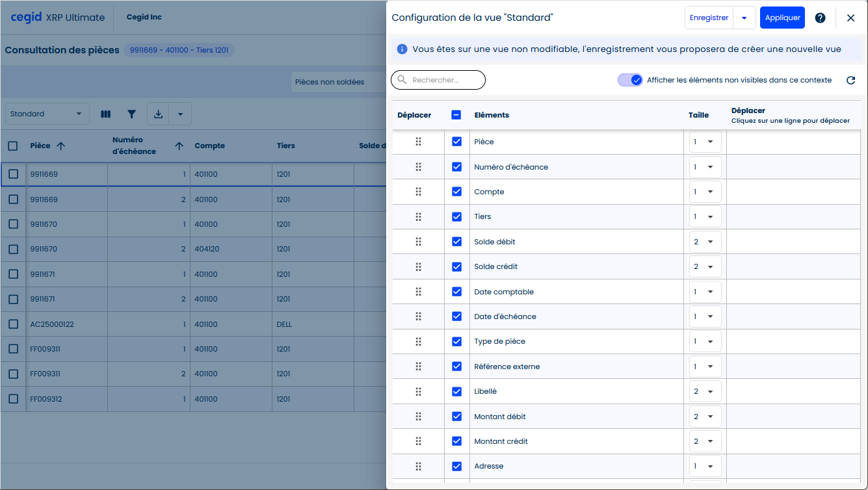Open size dropdown for Solde débit

[x=705, y=242]
